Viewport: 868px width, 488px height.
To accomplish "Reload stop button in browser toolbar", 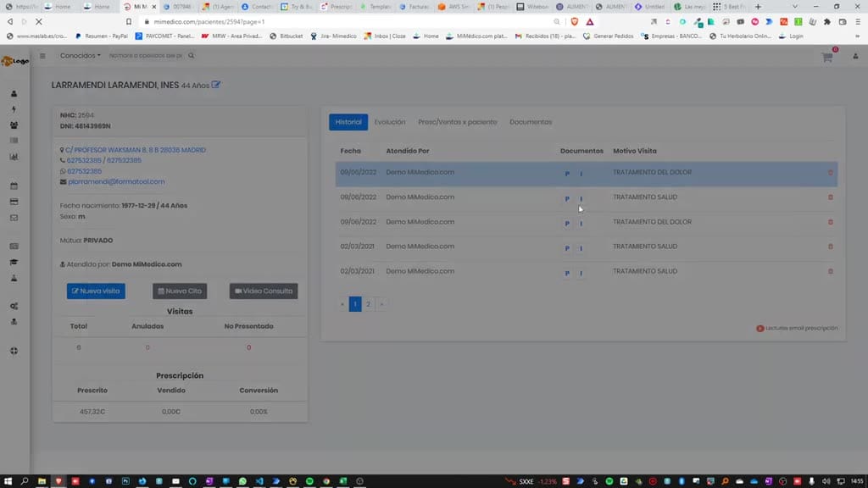I will [39, 21].
